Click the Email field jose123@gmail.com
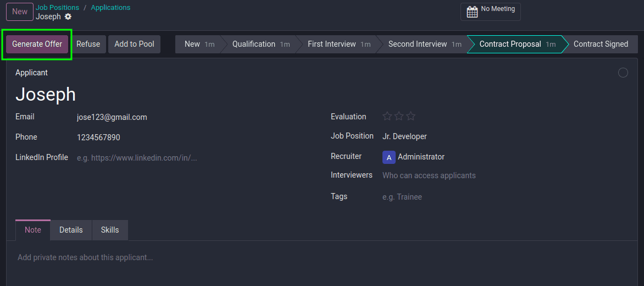This screenshot has height=286, width=644. pyautogui.click(x=195, y=117)
